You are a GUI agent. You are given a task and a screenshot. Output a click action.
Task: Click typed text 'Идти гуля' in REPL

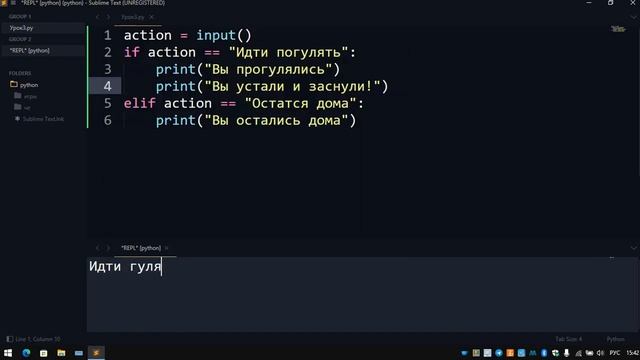tap(125, 267)
